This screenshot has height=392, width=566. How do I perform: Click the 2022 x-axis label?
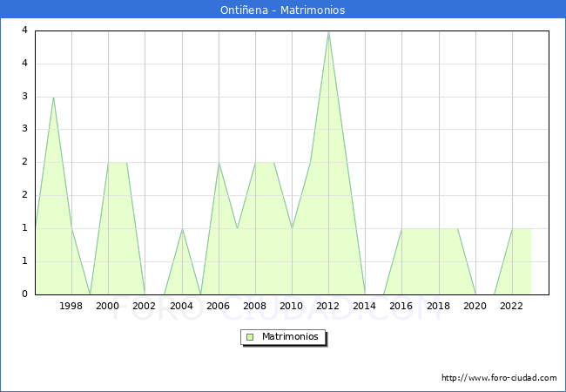[511, 306]
